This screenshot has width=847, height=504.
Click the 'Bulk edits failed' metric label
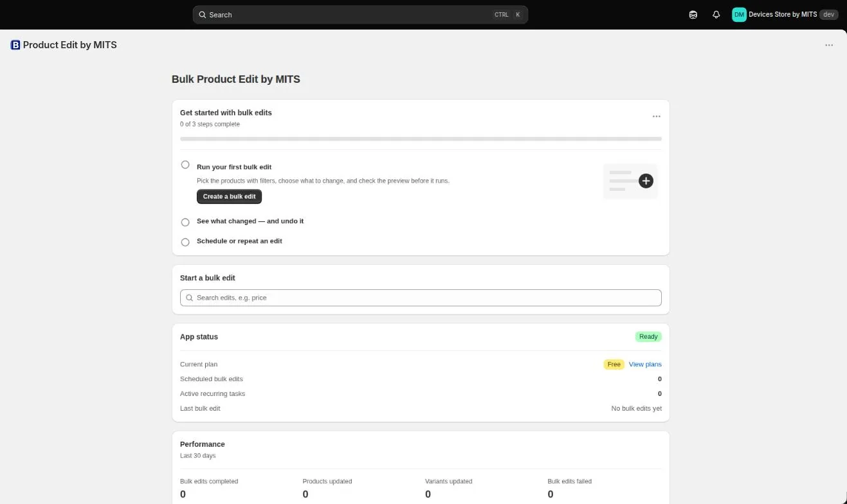(x=570, y=482)
